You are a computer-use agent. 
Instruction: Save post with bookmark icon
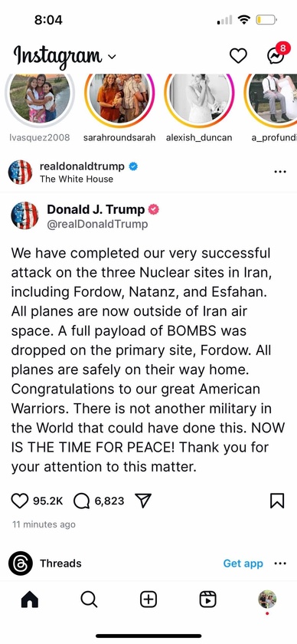click(x=277, y=501)
